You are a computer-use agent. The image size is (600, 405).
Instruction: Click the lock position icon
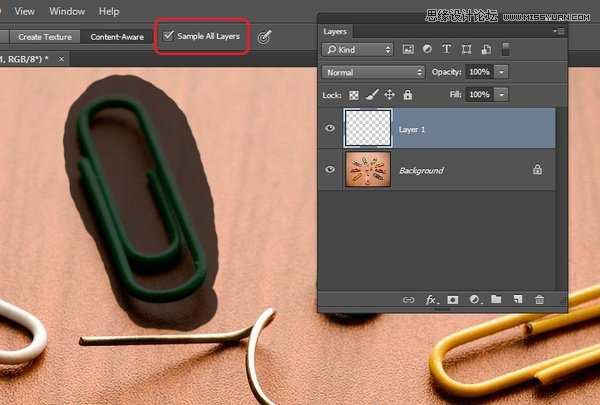389,94
